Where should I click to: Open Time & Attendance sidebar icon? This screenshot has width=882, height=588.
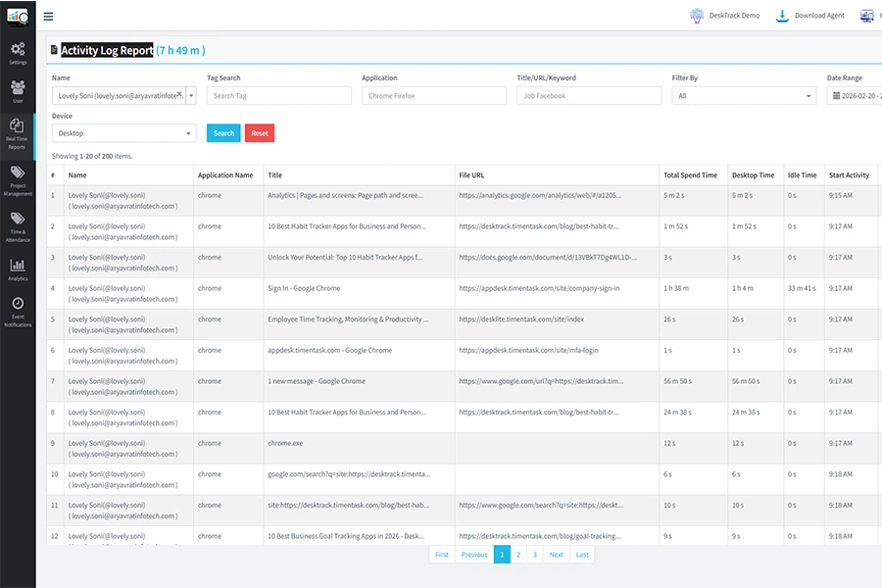point(18,225)
